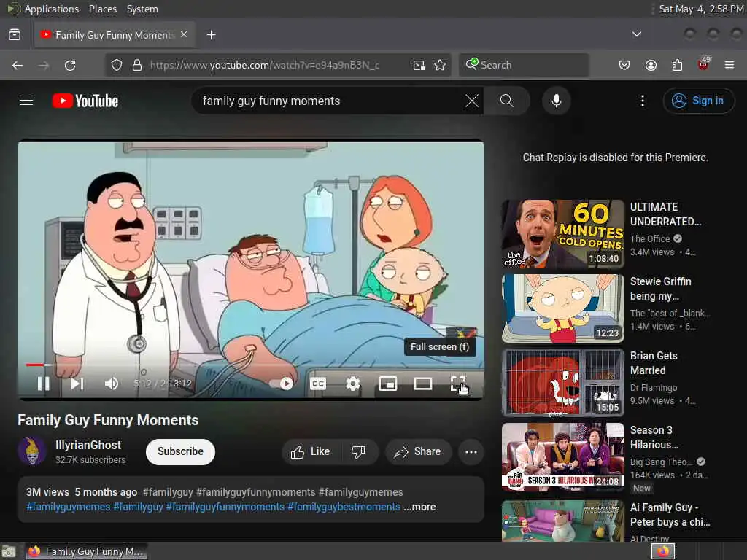Viewport: 747px width, 560px height.
Task: Click show desktop icon in bottom panel
Action: (x=9, y=551)
